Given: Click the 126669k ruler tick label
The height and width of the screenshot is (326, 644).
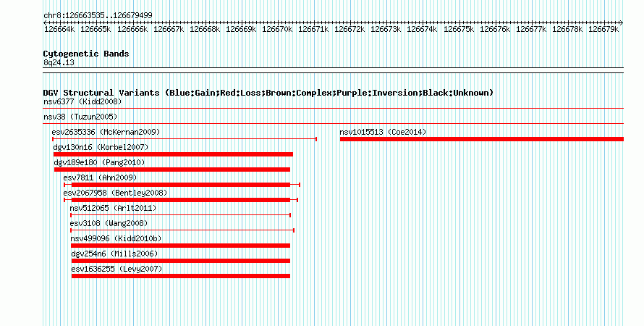Looking at the screenshot, I should click(x=241, y=29).
